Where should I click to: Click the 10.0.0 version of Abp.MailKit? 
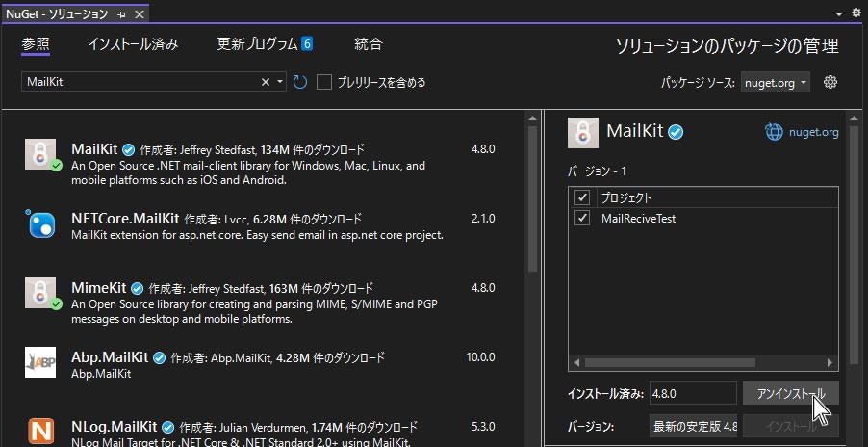coord(480,357)
